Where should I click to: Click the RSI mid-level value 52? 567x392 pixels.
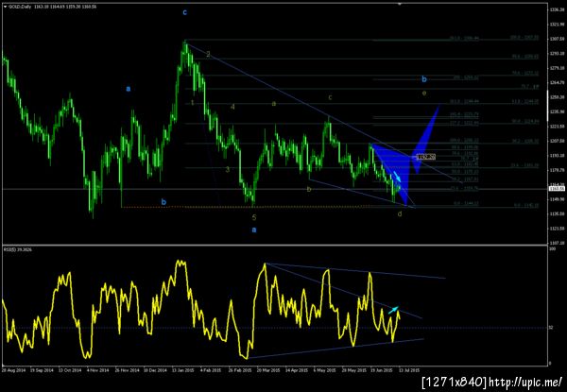[x=551, y=328]
